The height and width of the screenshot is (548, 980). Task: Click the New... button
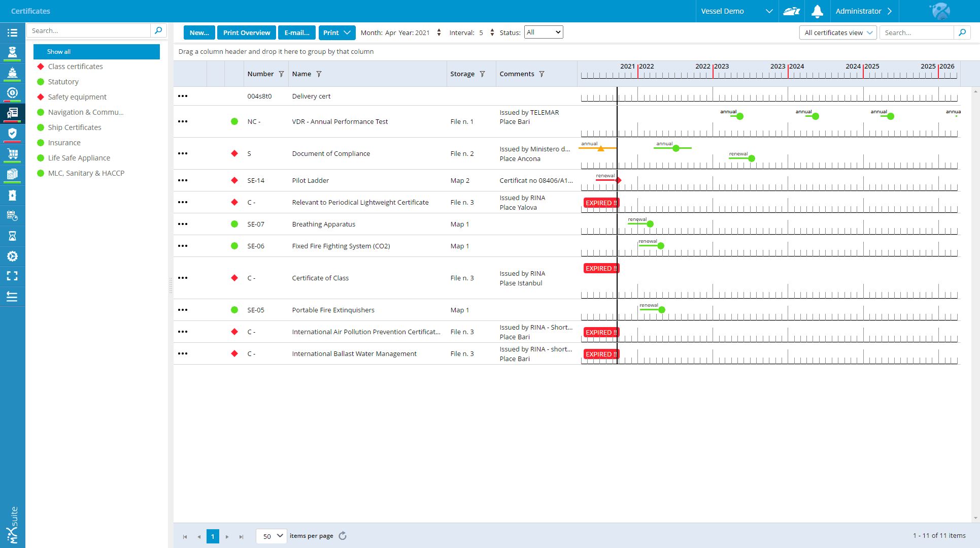point(199,33)
